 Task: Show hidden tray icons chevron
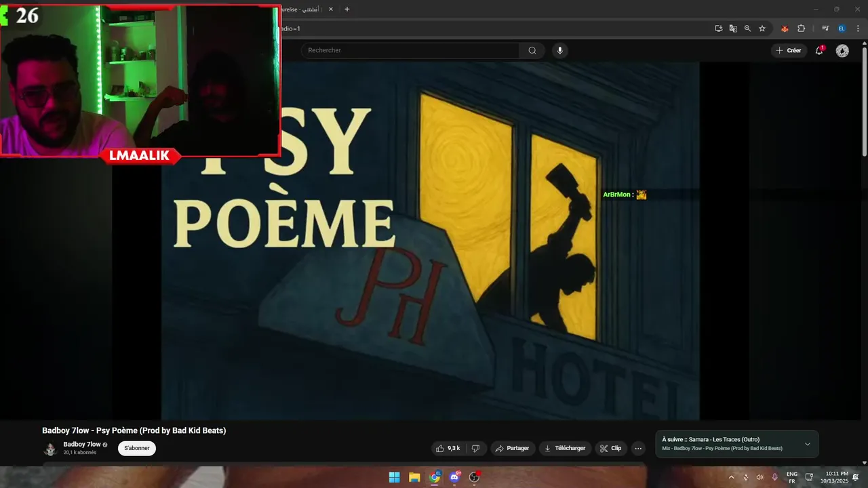731,477
